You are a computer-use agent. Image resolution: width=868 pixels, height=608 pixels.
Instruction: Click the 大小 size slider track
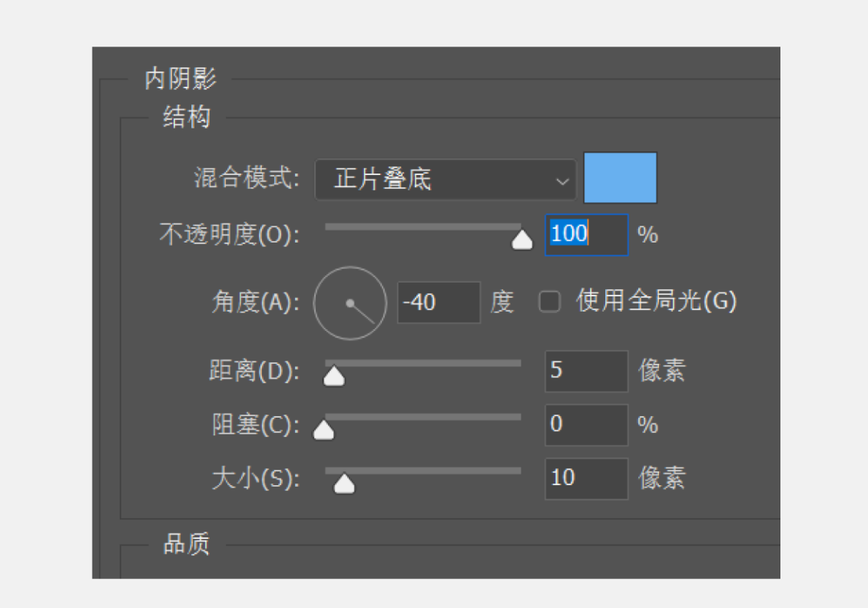[423, 471]
